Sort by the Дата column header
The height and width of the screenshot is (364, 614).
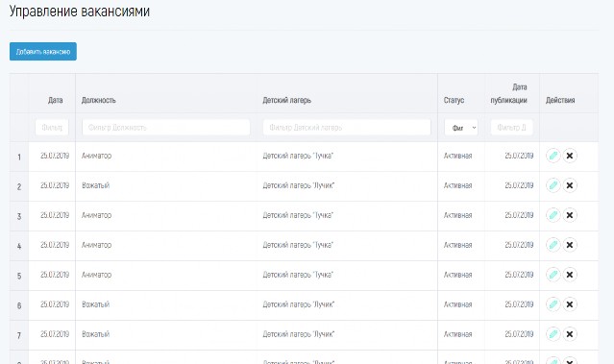coord(55,100)
